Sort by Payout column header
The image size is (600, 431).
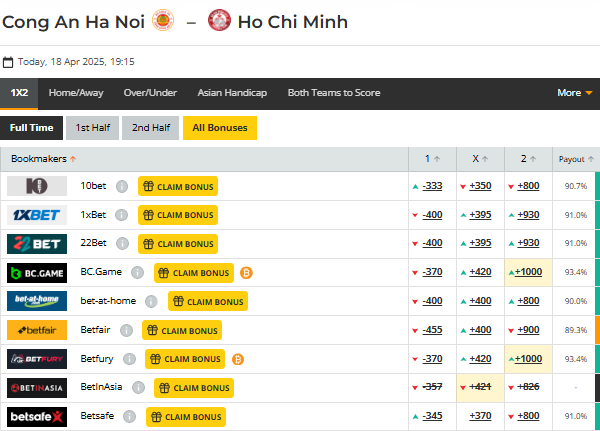point(576,159)
